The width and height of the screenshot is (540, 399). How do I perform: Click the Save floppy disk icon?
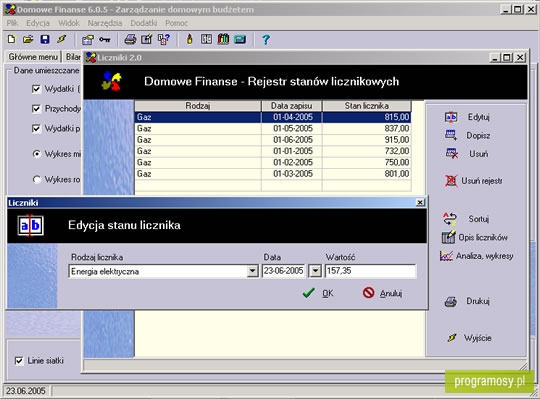pyautogui.click(x=45, y=39)
